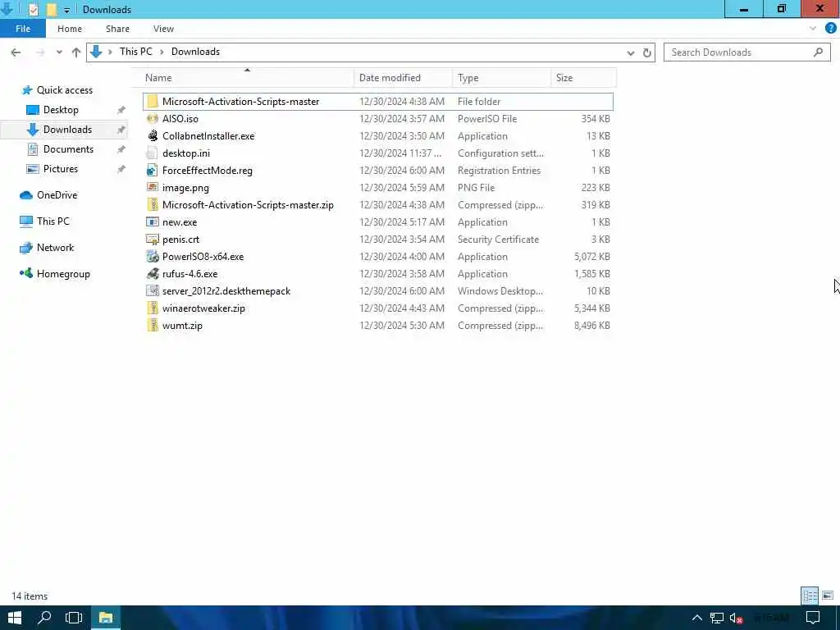Click the This PC breadcrumb segment
Image resolution: width=840 pixels, height=630 pixels.
click(x=136, y=52)
